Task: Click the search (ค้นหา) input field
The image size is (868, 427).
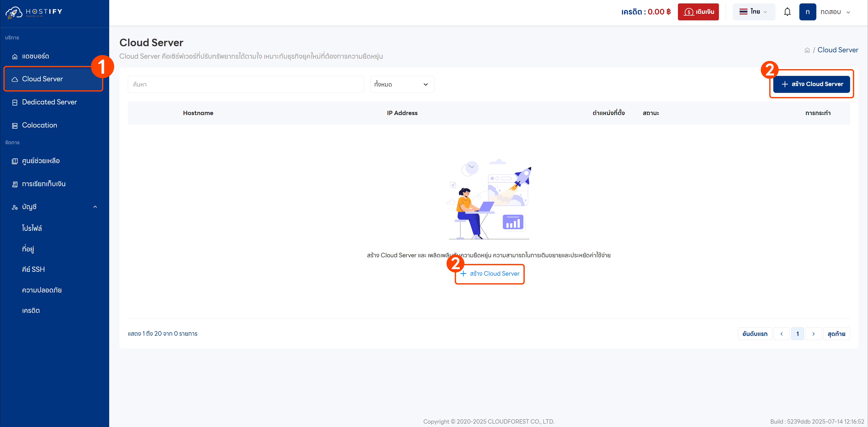Action: click(x=246, y=84)
